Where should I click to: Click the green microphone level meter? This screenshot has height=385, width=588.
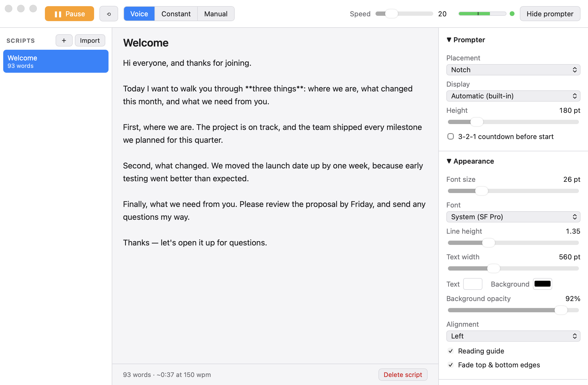pos(482,14)
